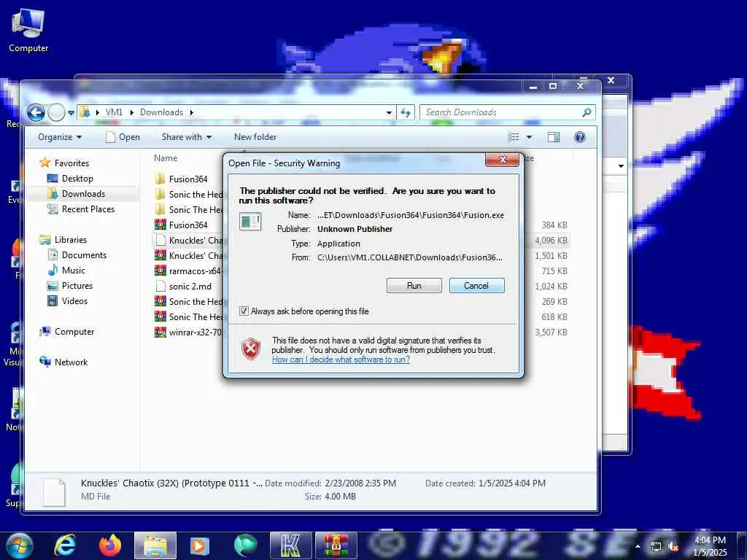Image resolution: width=747 pixels, height=560 pixels.
Task: Select Computer in the navigation pane
Action: (74, 332)
